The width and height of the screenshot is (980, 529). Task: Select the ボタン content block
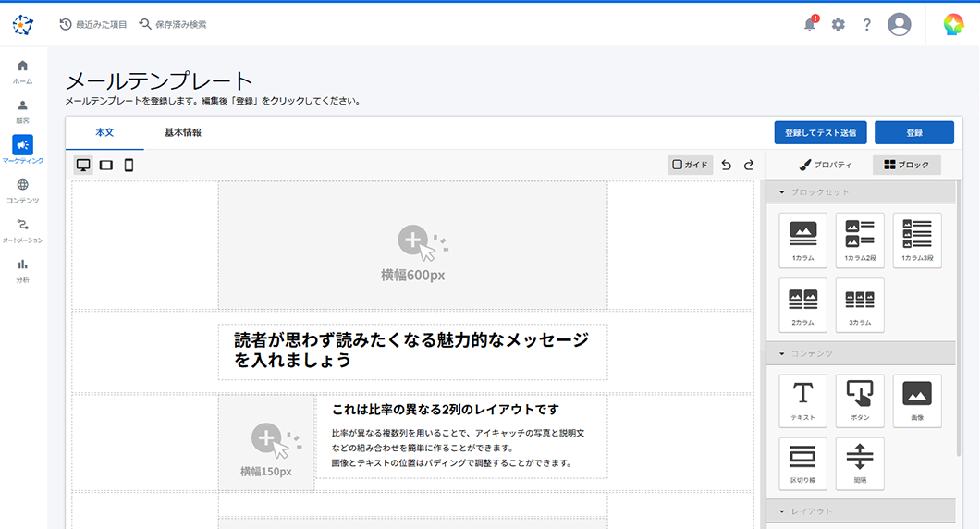click(860, 400)
